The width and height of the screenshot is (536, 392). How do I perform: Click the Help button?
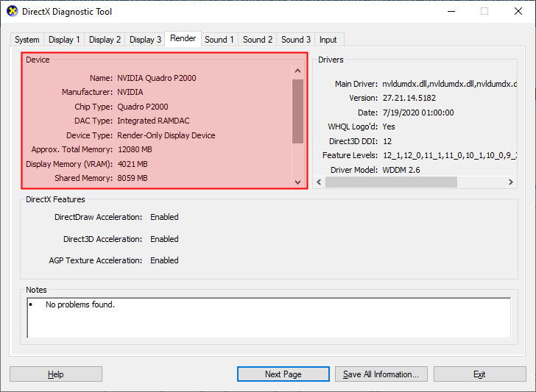pyautogui.click(x=56, y=374)
